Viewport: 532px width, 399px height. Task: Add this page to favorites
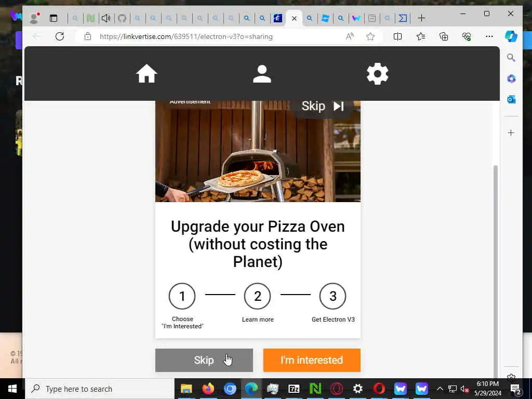coord(370,36)
